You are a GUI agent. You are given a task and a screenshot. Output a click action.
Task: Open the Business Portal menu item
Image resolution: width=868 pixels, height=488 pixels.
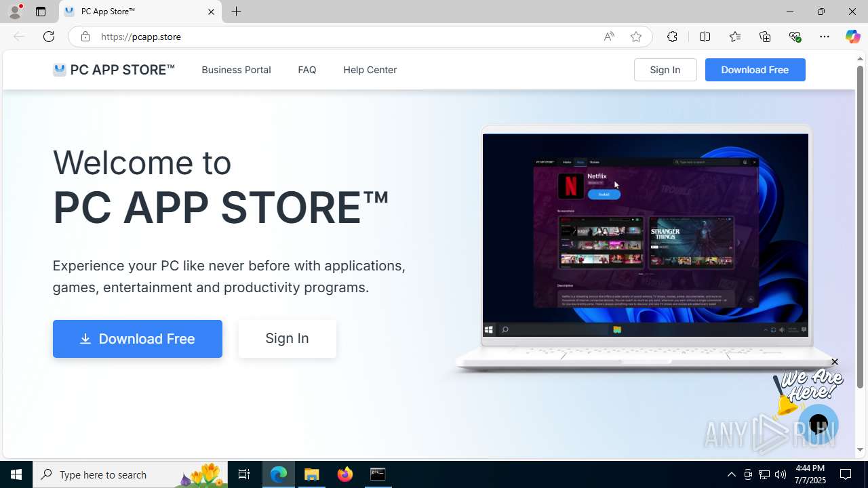236,70
